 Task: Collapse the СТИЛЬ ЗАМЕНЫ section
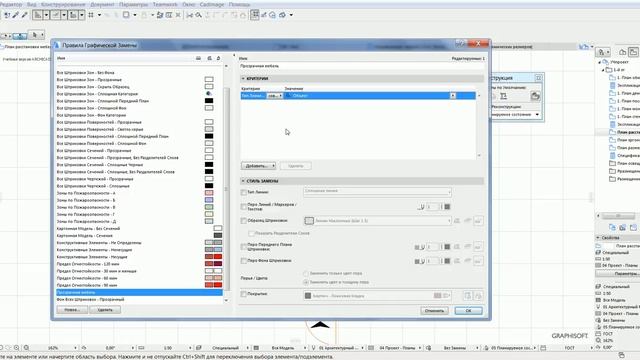click(x=243, y=181)
